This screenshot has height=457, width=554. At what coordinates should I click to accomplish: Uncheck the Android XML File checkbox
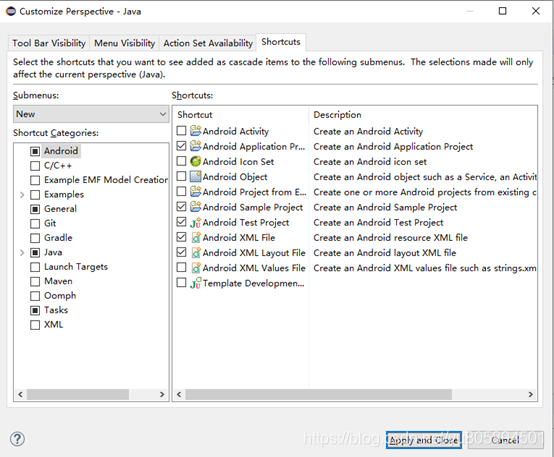tap(181, 237)
